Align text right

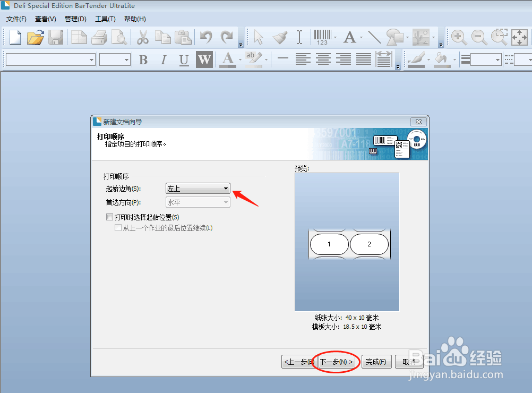click(344, 59)
